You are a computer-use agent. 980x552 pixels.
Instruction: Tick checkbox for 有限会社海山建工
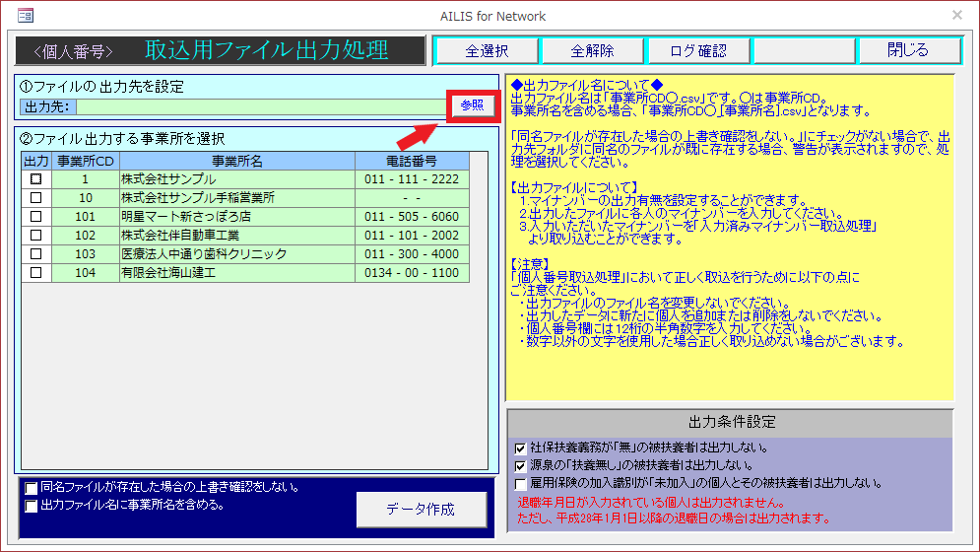pos(36,273)
